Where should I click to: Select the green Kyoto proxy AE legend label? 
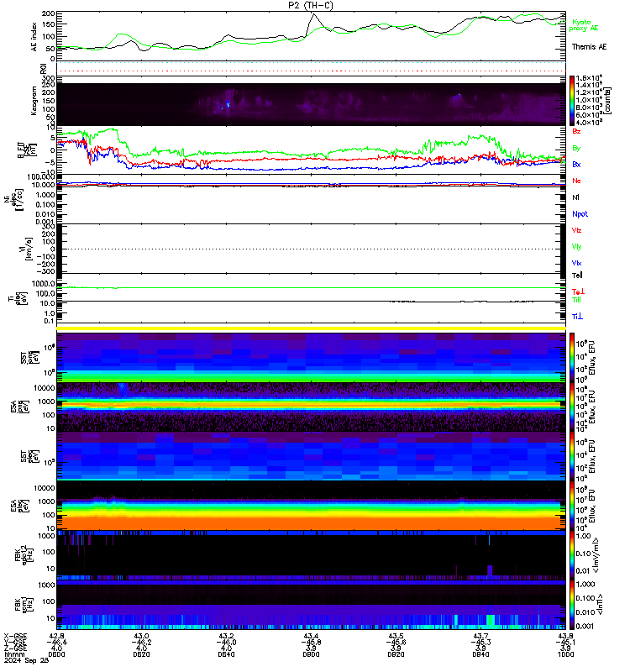583,25
